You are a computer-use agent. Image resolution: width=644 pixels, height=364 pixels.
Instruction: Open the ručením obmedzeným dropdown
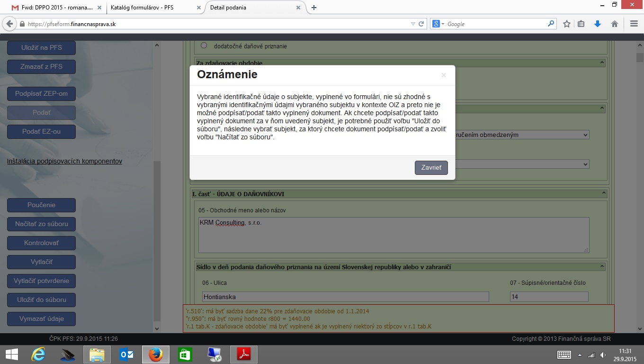(x=521, y=135)
